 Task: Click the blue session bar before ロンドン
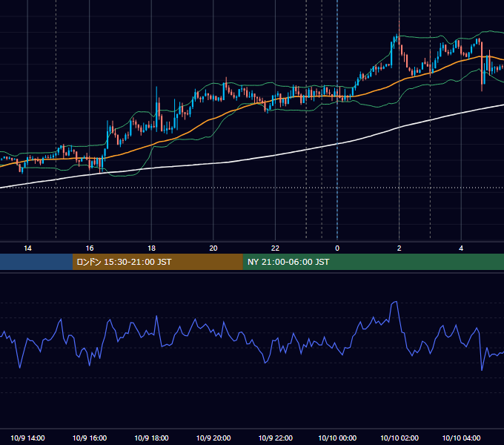[x=36, y=262]
